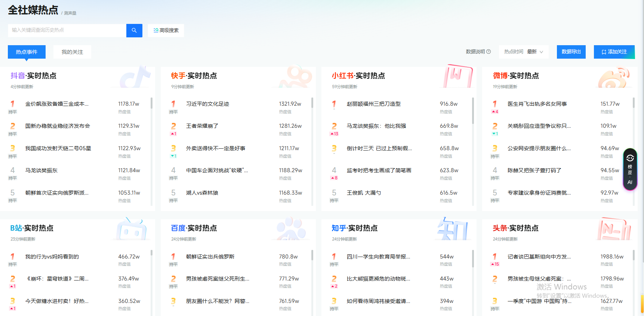Click down-1 trend indicator beside 关晓彤回应造型争议
644x316 pixels.
pyautogui.click(x=495, y=134)
